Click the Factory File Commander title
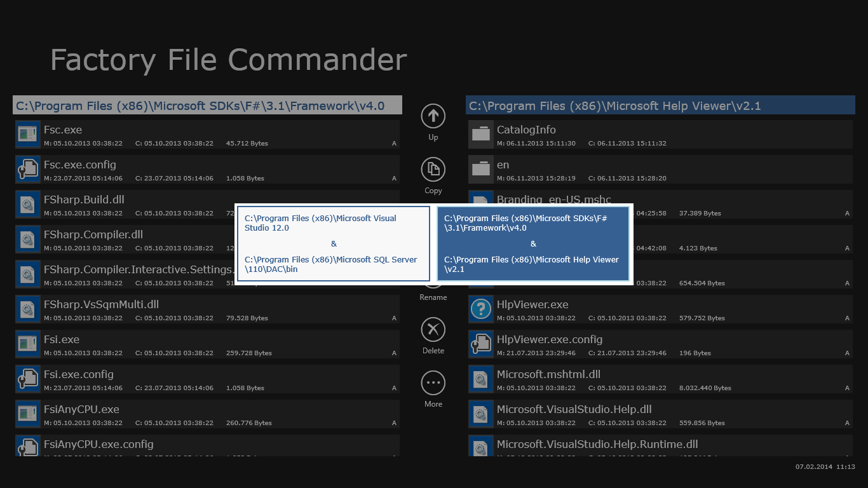Viewport: 868px width, 488px height. [x=229, y=60]
